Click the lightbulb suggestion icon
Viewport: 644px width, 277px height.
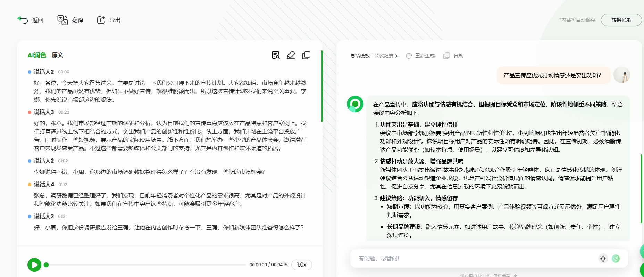pyautogui.click(x=603, y=259)
